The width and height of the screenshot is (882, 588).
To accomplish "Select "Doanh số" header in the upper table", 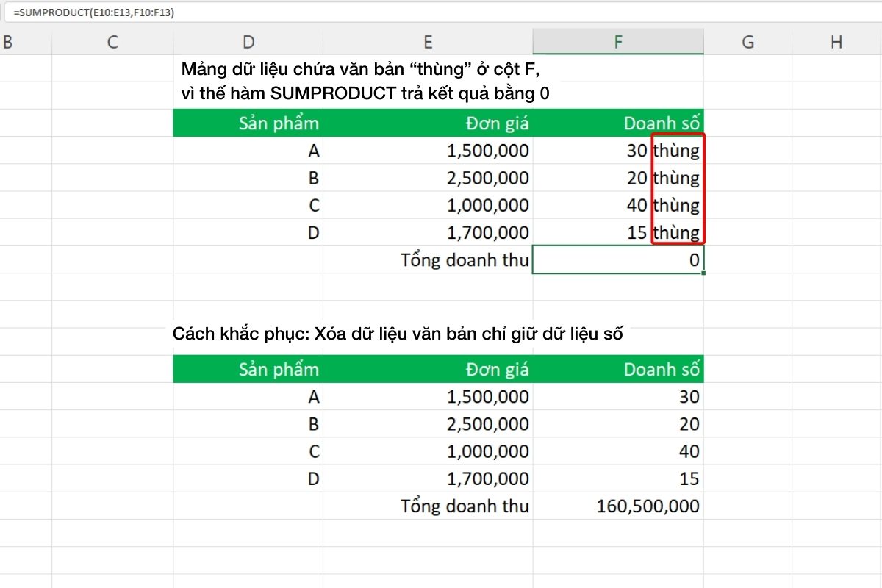I will click(x=661, y=123).
